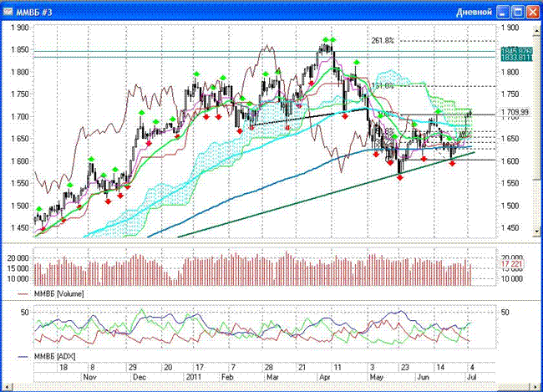This screenshot has width=543, height=392.
Task: Click the red Volume legend line marker
Action: (x=23, y=294)
